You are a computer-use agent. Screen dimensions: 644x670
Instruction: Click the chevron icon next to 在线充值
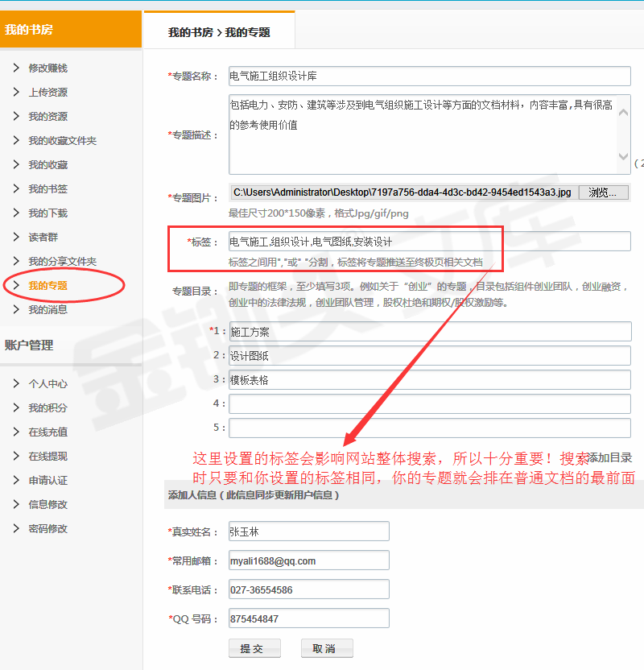click(16, 432)
